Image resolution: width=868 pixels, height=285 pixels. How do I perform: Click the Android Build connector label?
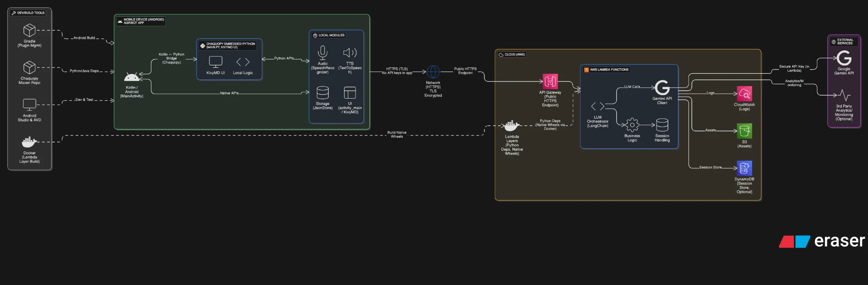84,38
